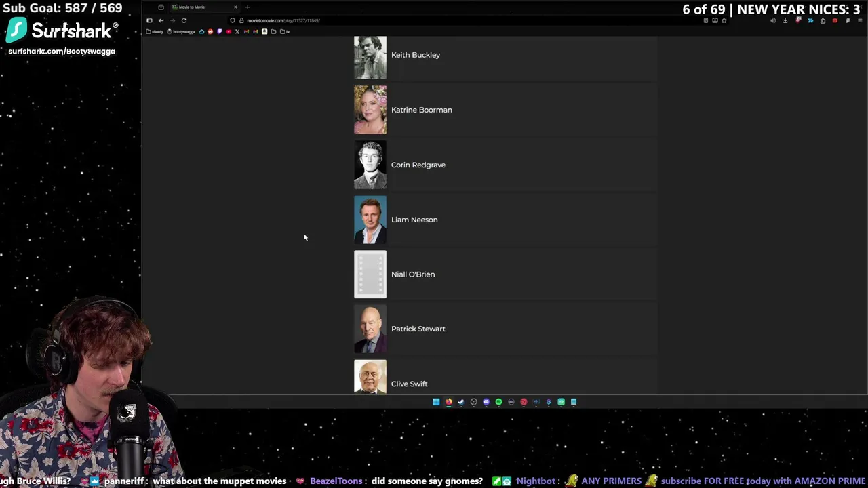868x488 pixels.
Task: Open the sidebar panel button beside back arrow
Action: [149, 20]
